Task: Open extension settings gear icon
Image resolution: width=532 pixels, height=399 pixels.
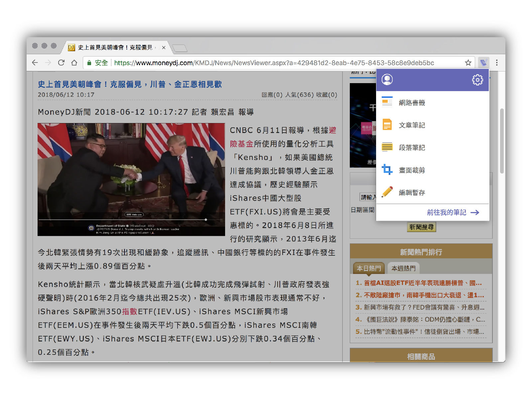Action: (477, 80)
